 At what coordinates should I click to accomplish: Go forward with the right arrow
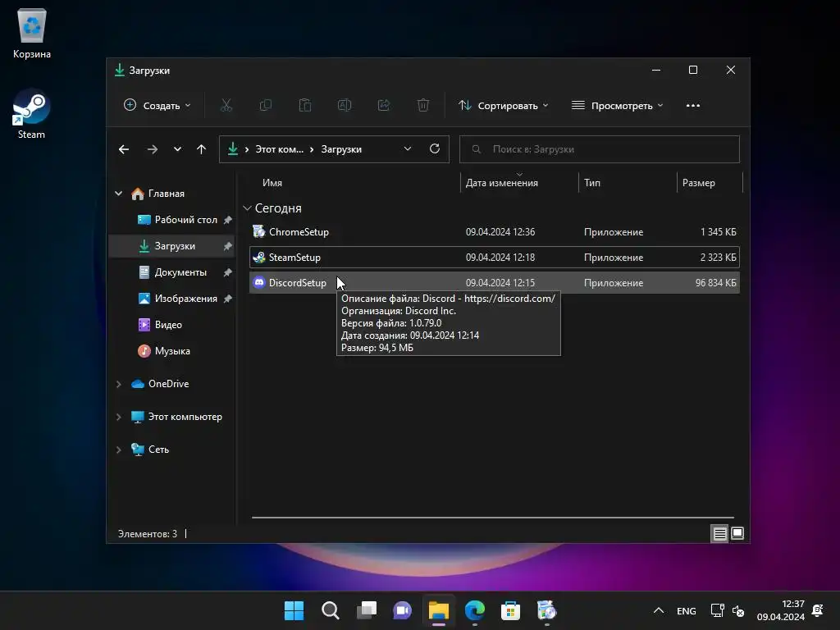pos(152,149)
